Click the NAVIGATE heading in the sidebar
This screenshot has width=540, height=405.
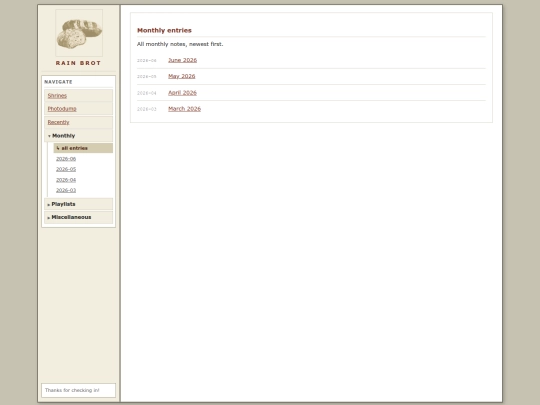coord(58,82)
